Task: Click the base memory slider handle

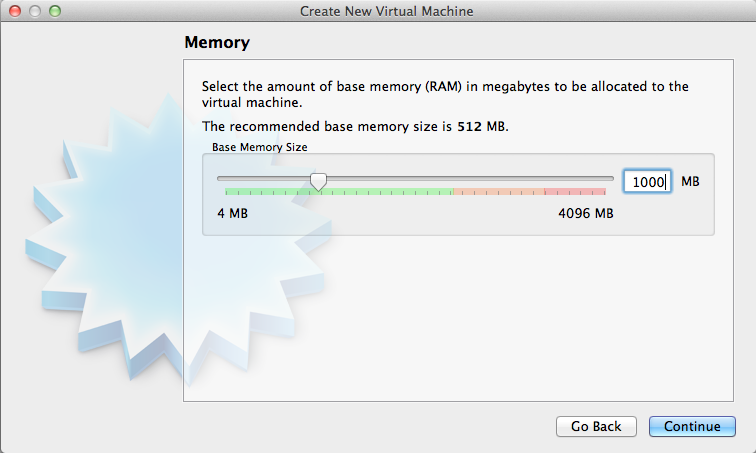Action: click(318, 182)
